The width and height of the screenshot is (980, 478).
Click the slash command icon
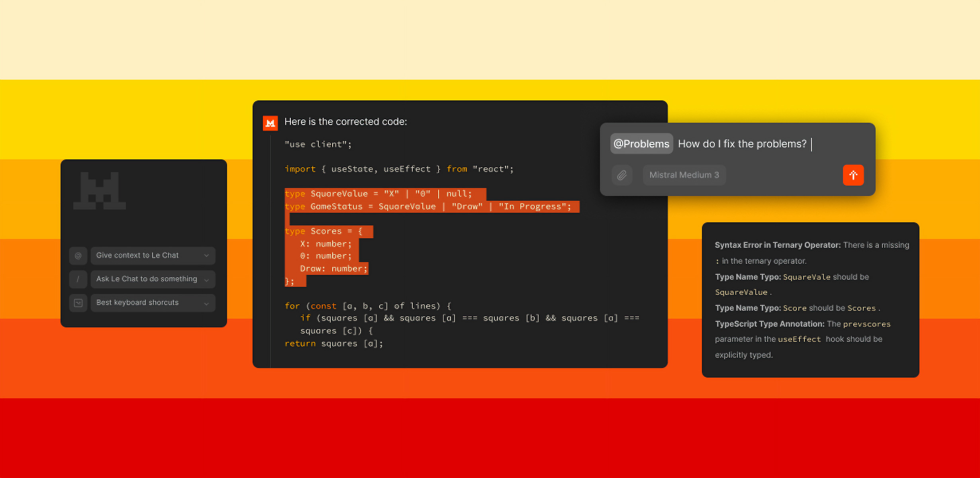click(x=78, y=279)
